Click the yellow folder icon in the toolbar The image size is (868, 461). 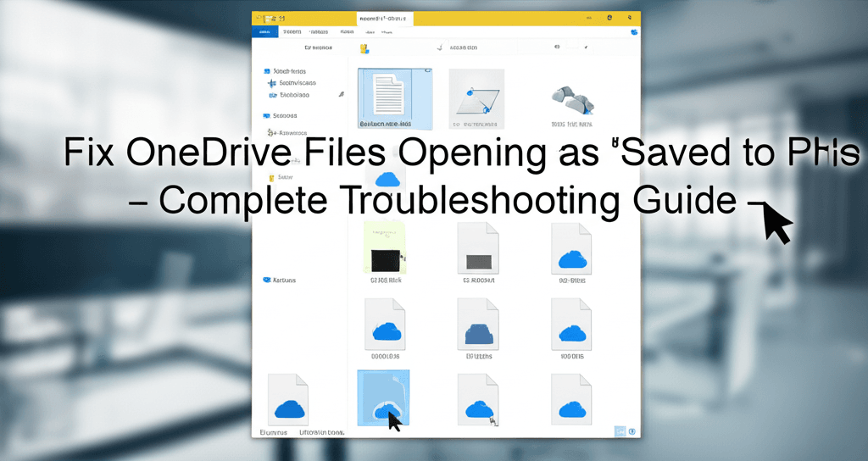pyautogui.click(x=364, y=48)
